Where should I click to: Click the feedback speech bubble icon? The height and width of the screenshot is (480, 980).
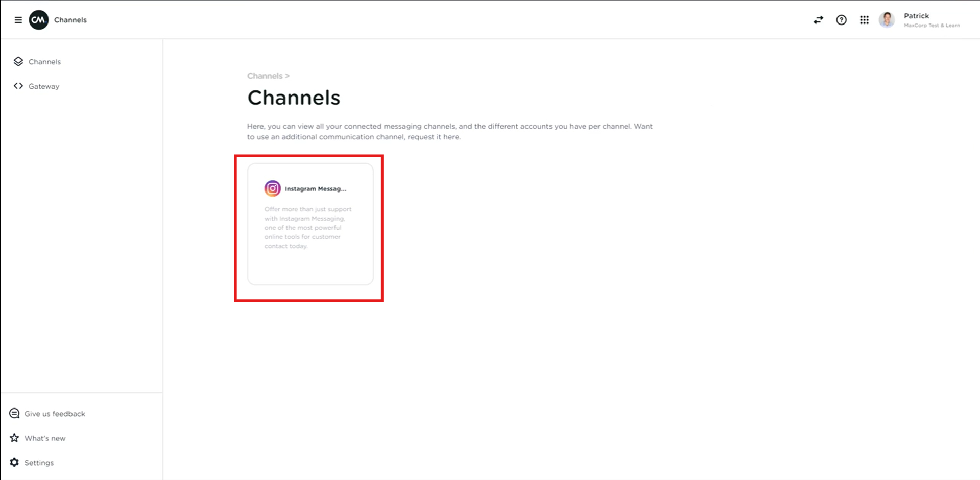[x=14, y=414]
